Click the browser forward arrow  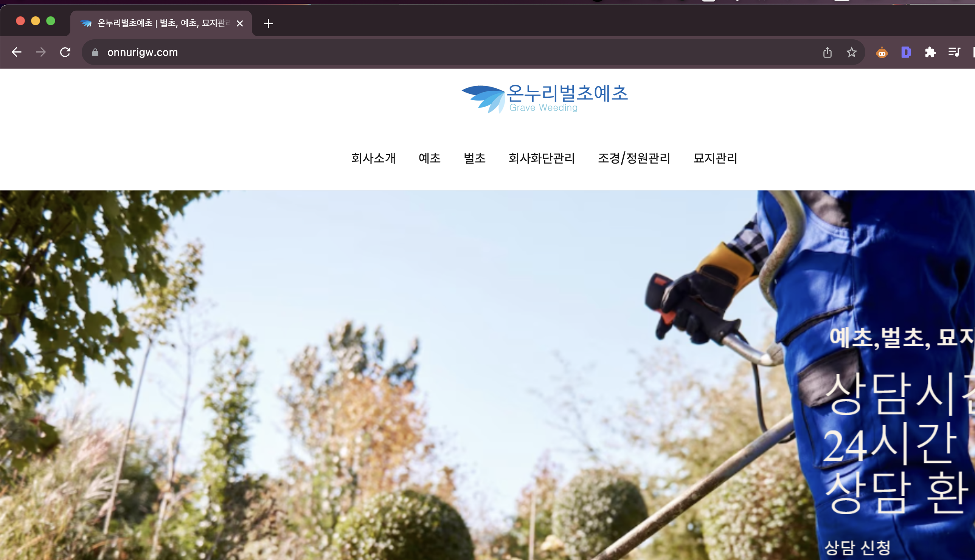point(41,52)
